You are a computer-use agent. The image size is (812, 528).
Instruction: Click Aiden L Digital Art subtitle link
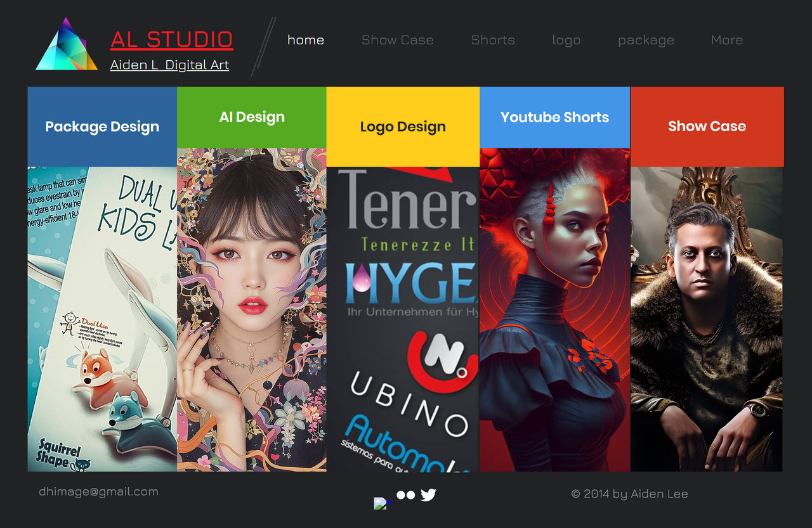(x=169, y=65)
